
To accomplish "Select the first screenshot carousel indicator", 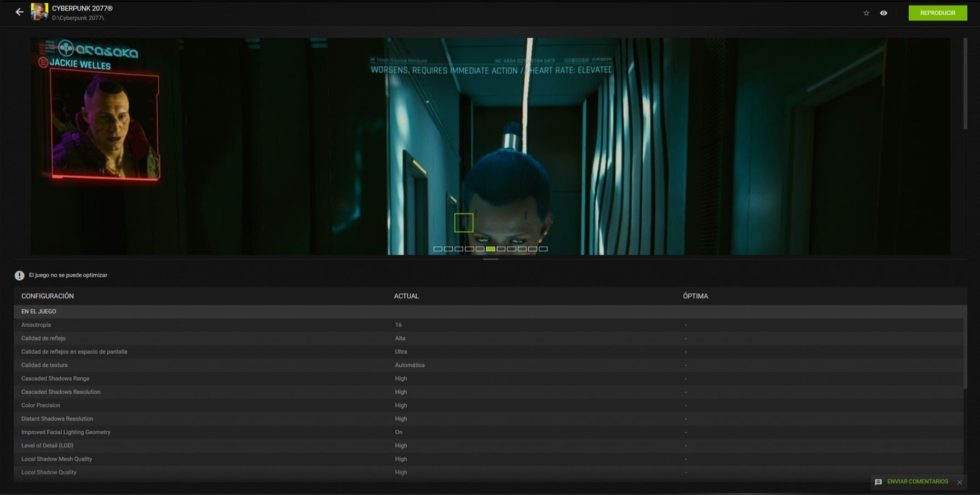I will 437,249.
